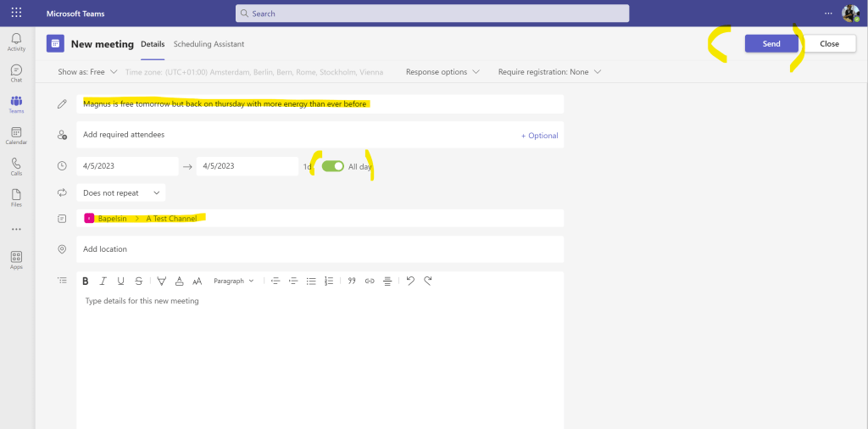Apply strikethrough text formatting
Viewport: 868px width, 429px height.
[x=139, y=281]
